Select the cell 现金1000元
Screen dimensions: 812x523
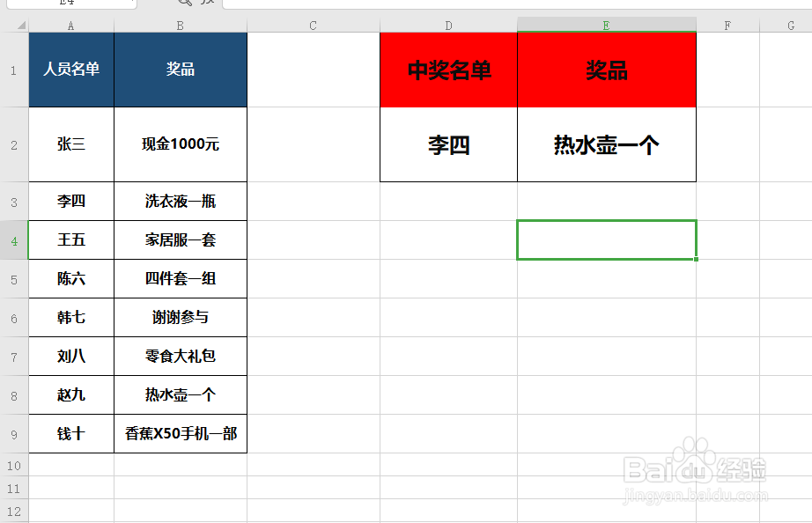[181, 144]
